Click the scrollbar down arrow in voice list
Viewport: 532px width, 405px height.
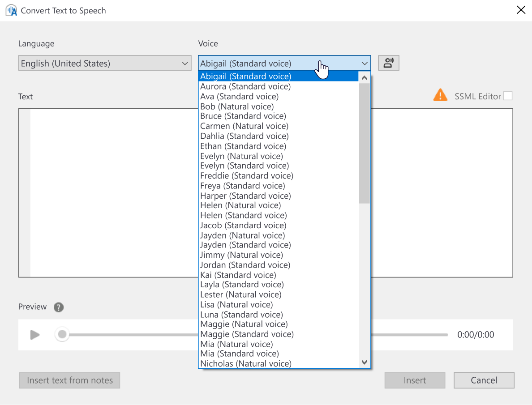pyautogui.click(x=364, y=362)
